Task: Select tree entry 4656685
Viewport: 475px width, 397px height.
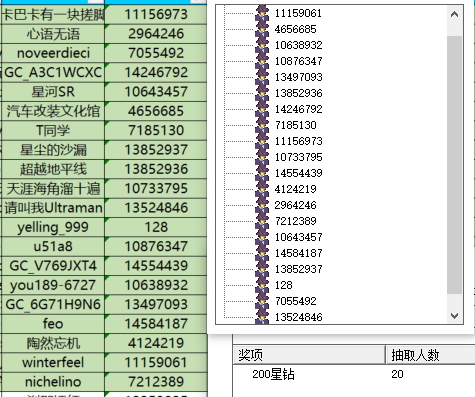Action: 295,29
